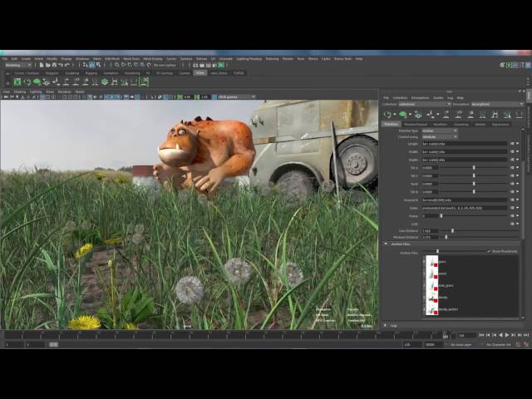
Task: Click the current frame marker on timeline
Action: [446, 336]
